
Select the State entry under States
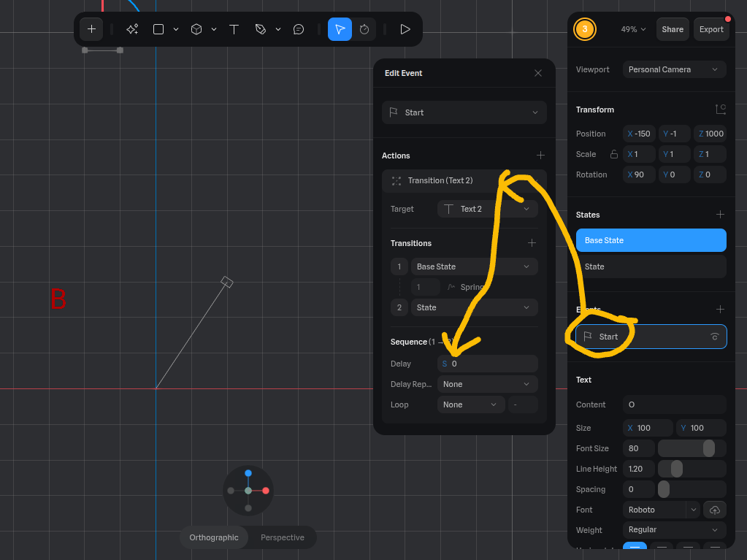tap(651, 266)
